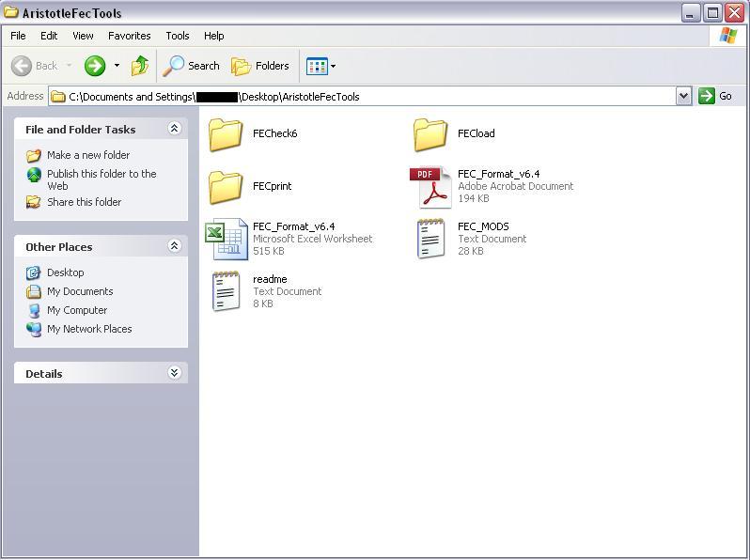Open the Favorites menu
Screen dimensions: 750x560
point(129,36)
